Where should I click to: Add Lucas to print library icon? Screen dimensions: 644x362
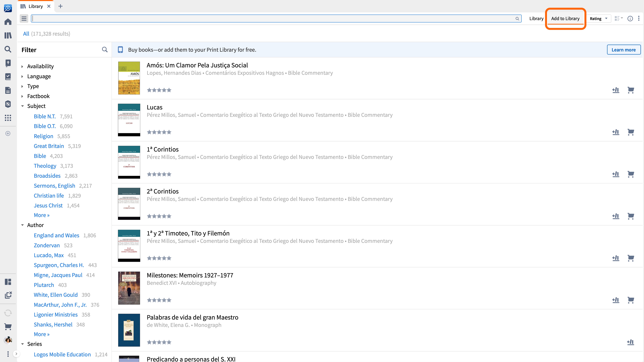point(616,132)
